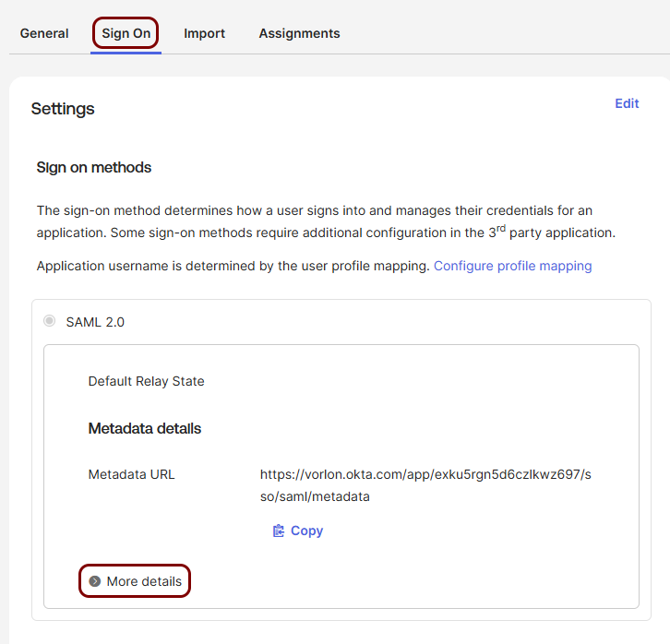670x644 pixels.
Task: Click the Metadata URL value text
Action: click(x=425, y=485)
